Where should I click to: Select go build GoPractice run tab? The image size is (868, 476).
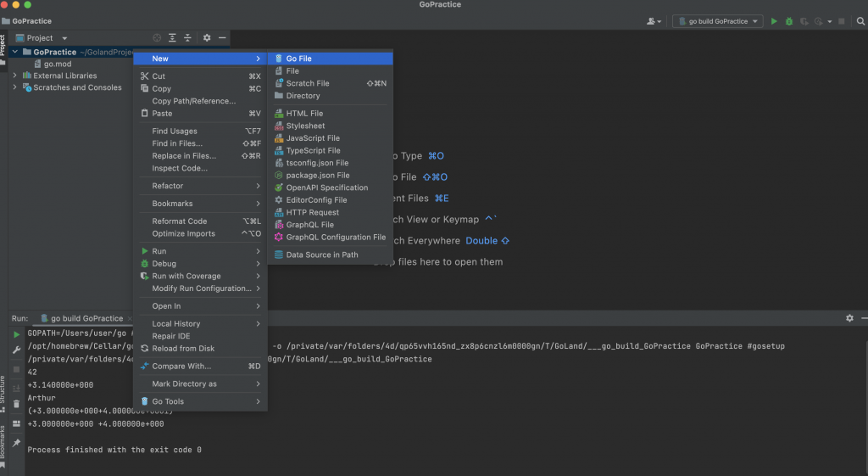click(x=82, y=318)
